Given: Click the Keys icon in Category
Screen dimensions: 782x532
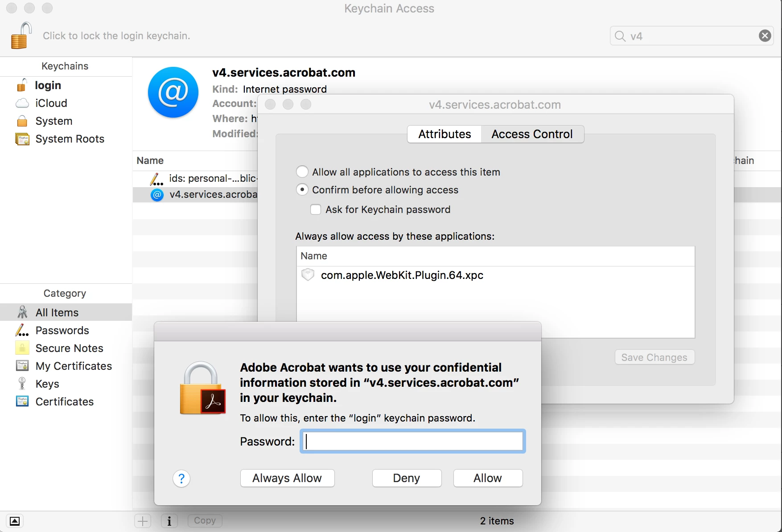Looking at the screenshot, I should (x=22, y=383).
